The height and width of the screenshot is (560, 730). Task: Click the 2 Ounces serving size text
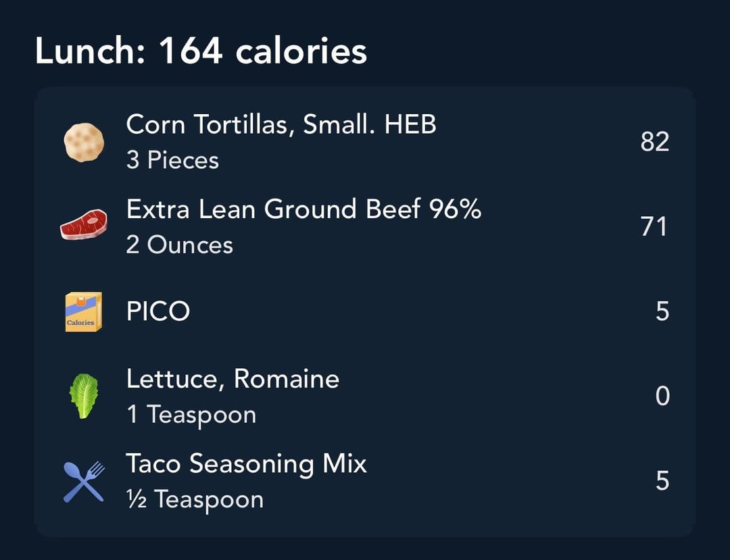(x=179, y=245)
